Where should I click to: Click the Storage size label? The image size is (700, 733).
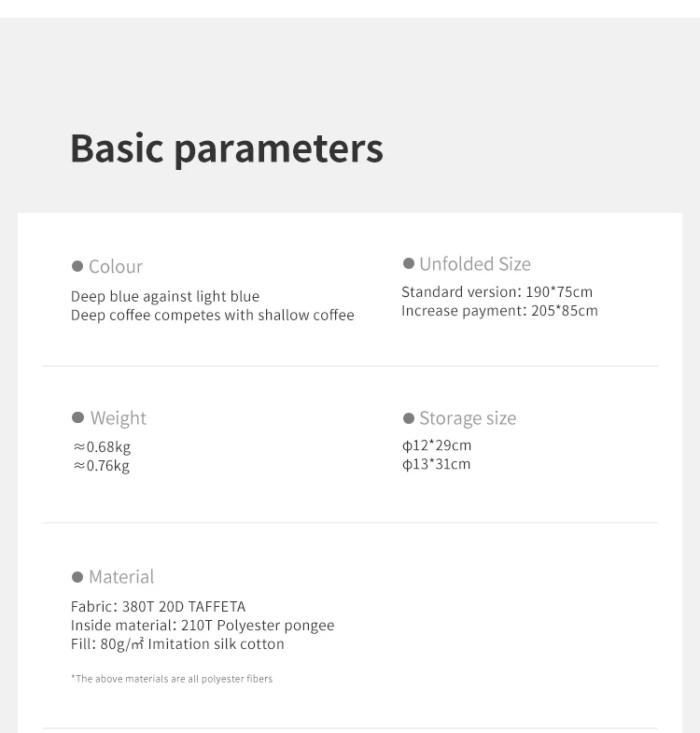point(468,418)
